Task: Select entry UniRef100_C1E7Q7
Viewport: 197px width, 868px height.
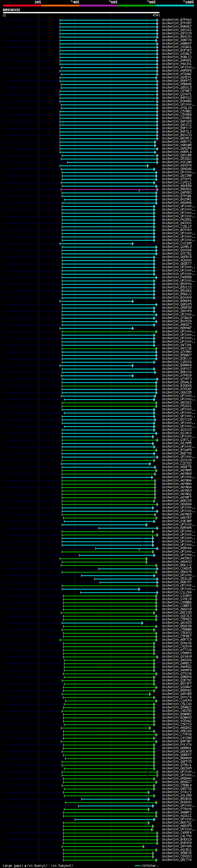Action: click(x=176, y=464)
